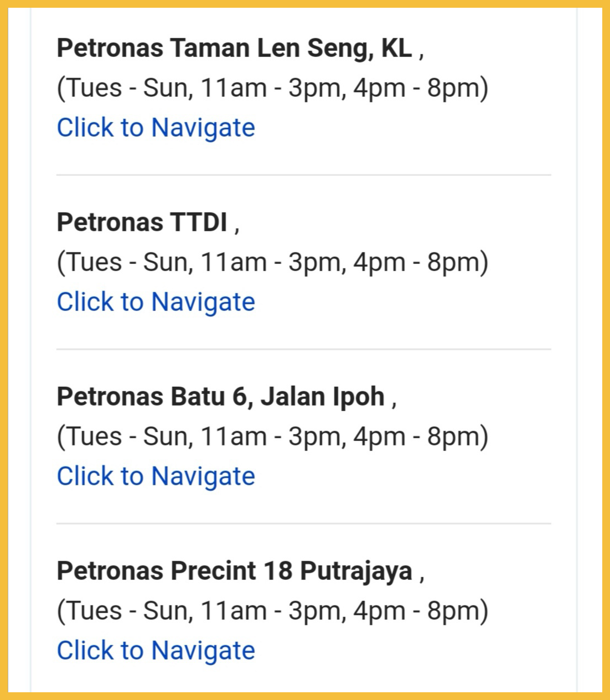Open navigation for Petronas Precint 18 Putrajaya

[156, 651]
